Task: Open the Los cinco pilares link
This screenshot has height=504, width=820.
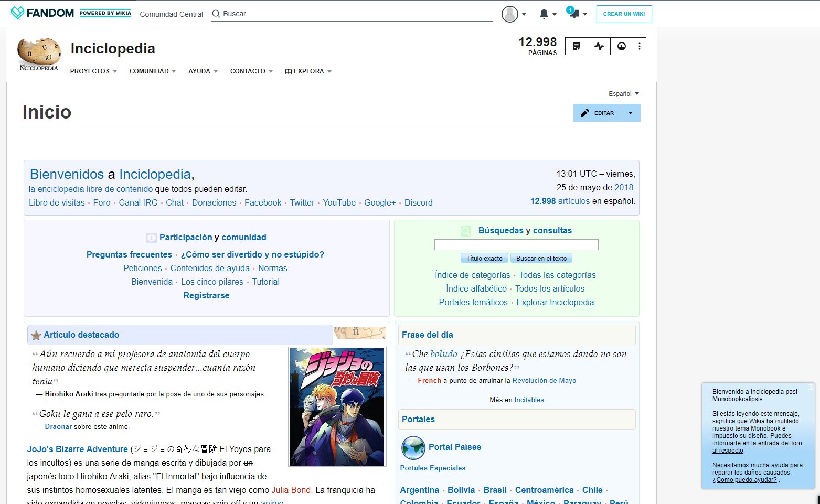Action: pyautogui.click(x=212, y=282)
